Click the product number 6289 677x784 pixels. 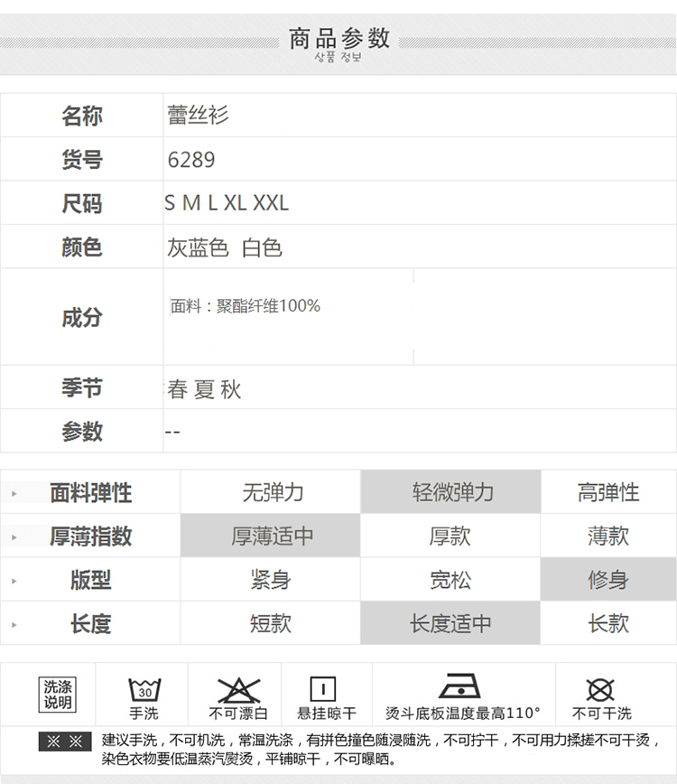[x=191, y=160]
